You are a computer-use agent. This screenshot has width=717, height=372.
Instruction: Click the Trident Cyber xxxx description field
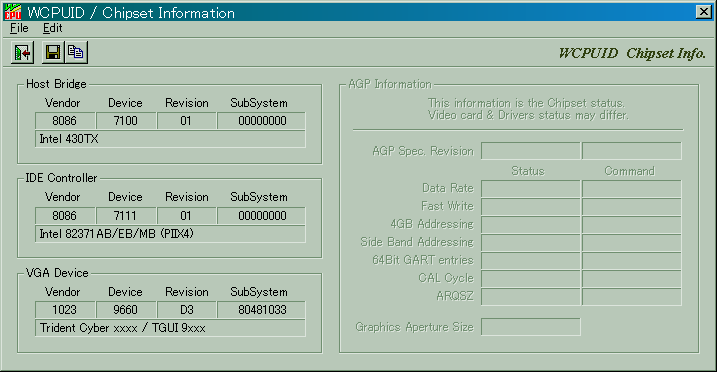pos(170,328)
